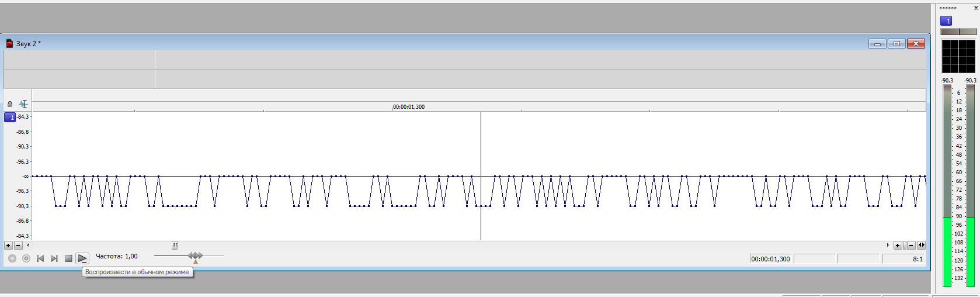
Task: Click the vertical zoom in plus button
Action: click(x=8, y=246)
